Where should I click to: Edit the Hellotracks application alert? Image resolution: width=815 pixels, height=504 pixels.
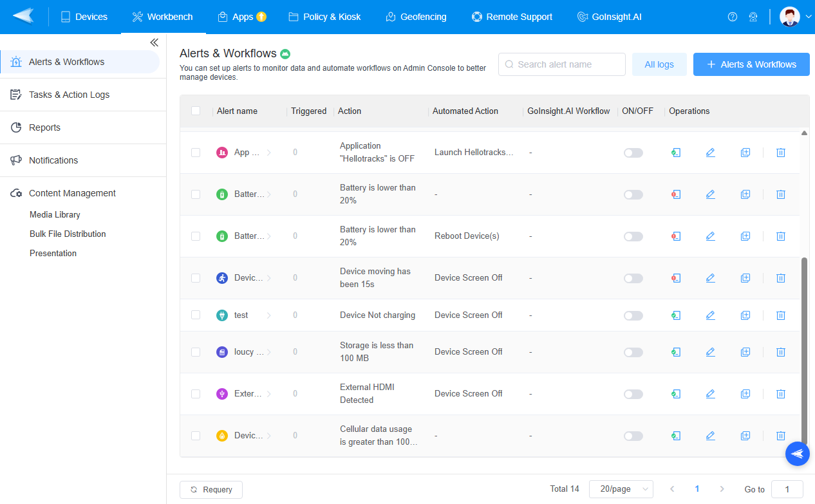[x=711, y=153]
